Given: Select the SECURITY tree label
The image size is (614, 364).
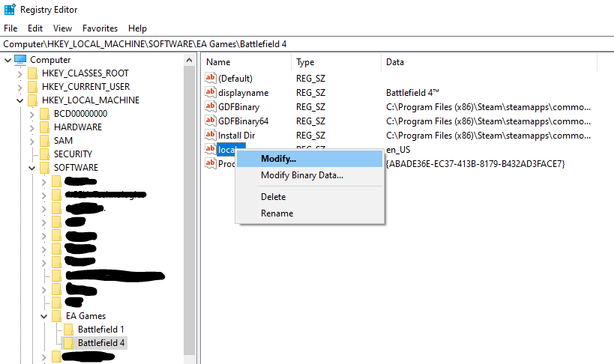Looking at the screenshot, I should [73, 154].
